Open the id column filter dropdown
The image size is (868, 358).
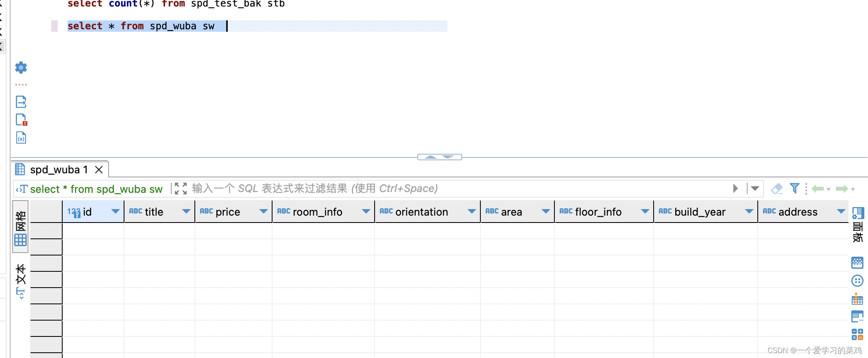115,211
